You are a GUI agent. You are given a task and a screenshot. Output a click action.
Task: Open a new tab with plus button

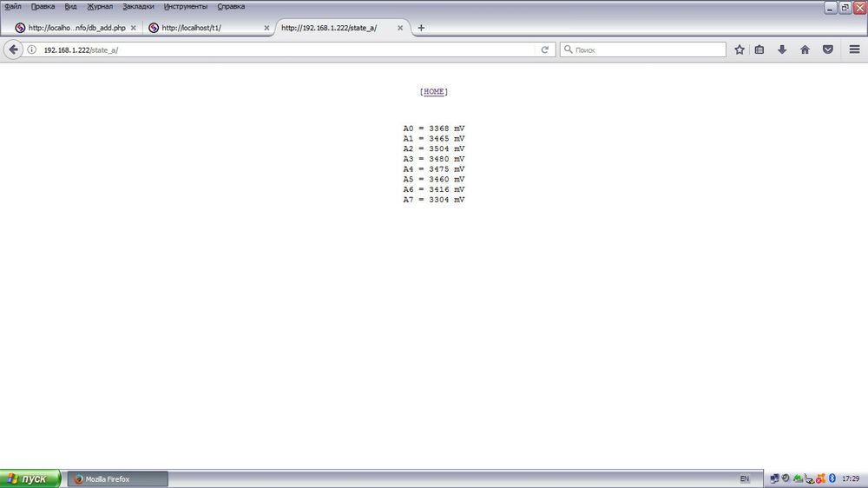(x=421, y=28)
